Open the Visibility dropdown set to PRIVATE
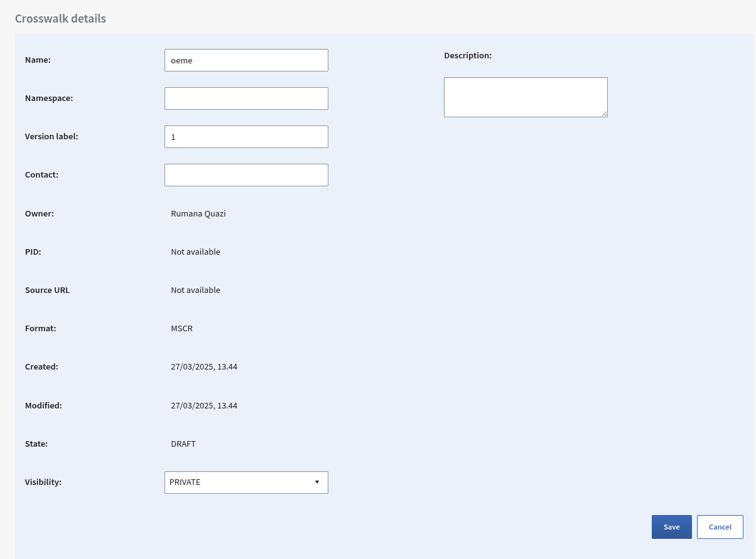 246,482
